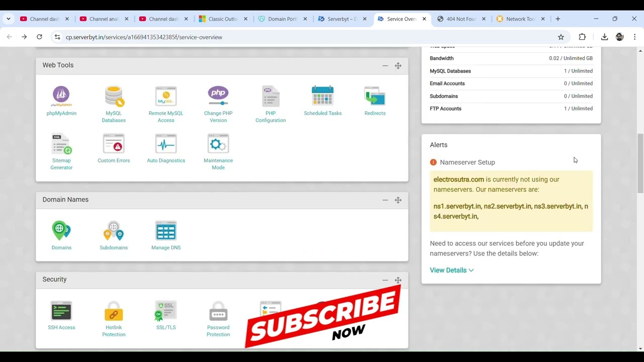Open Scheduled Tasks
The width and height of the screenshot is (644, 362).
coord(323,101)
